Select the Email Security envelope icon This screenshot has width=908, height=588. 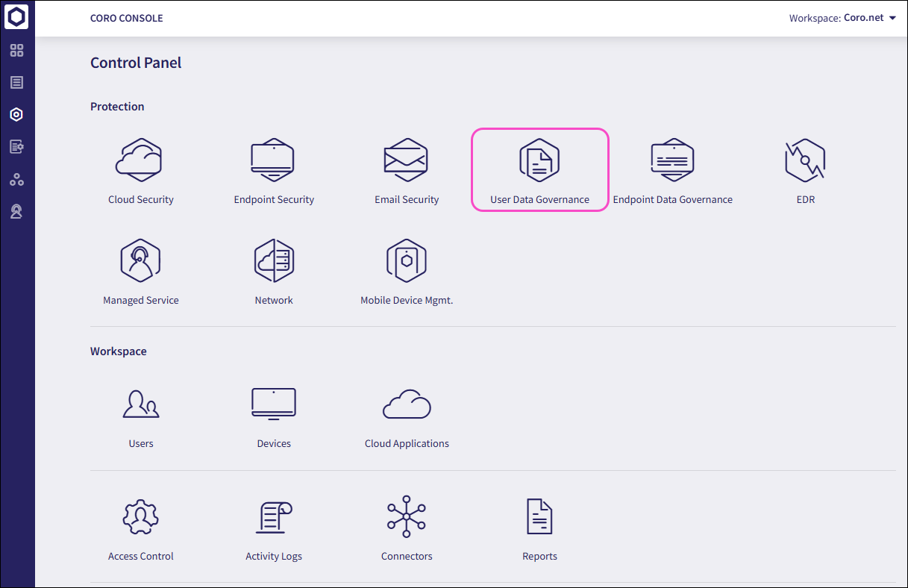[x=406, y=159]
